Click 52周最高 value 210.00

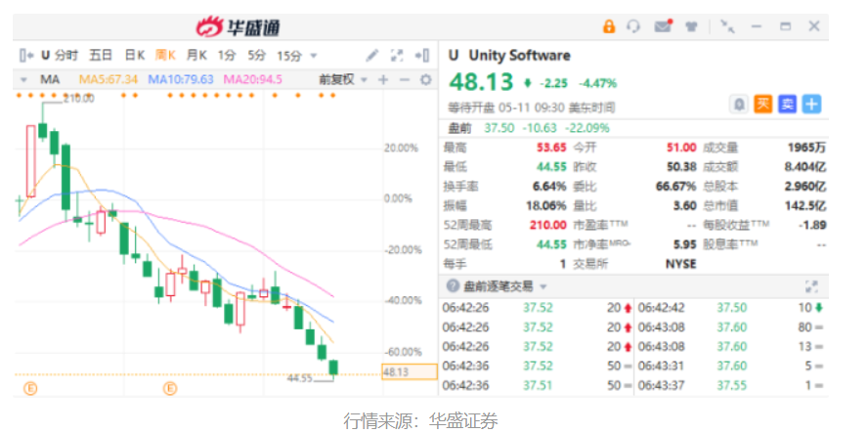point(548,225)
